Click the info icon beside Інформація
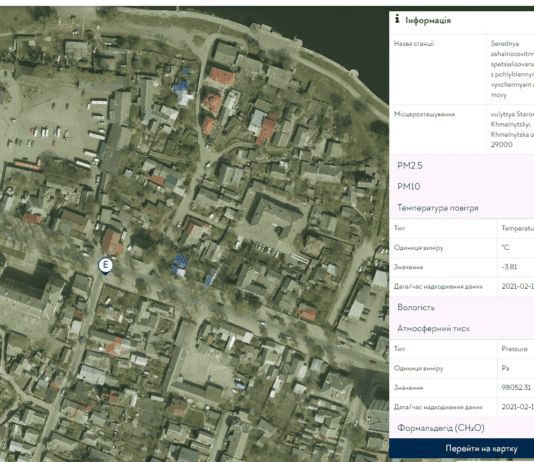Screen dimensions: 534x462 pos(397,19)
